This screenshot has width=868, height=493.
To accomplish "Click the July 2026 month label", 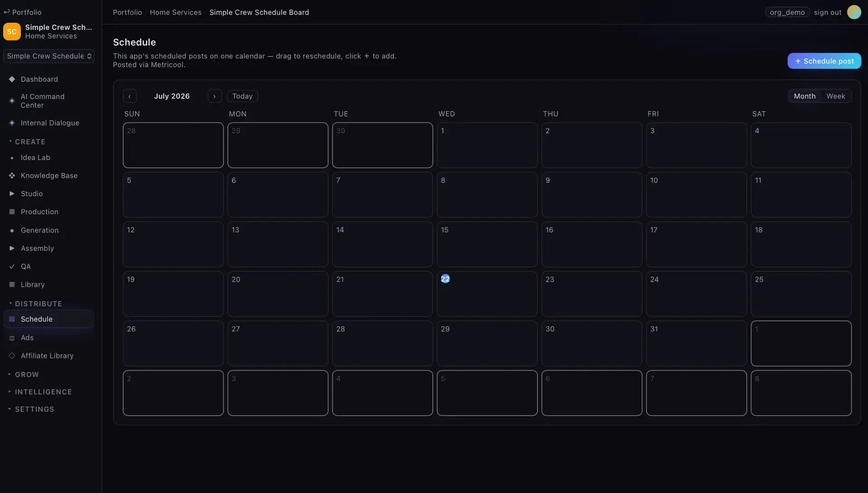I will [172, 96].
